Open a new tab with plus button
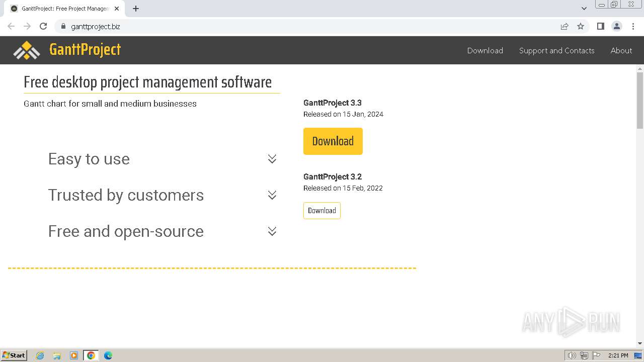This screenshot has width=644, height=362. coord(136,9)
